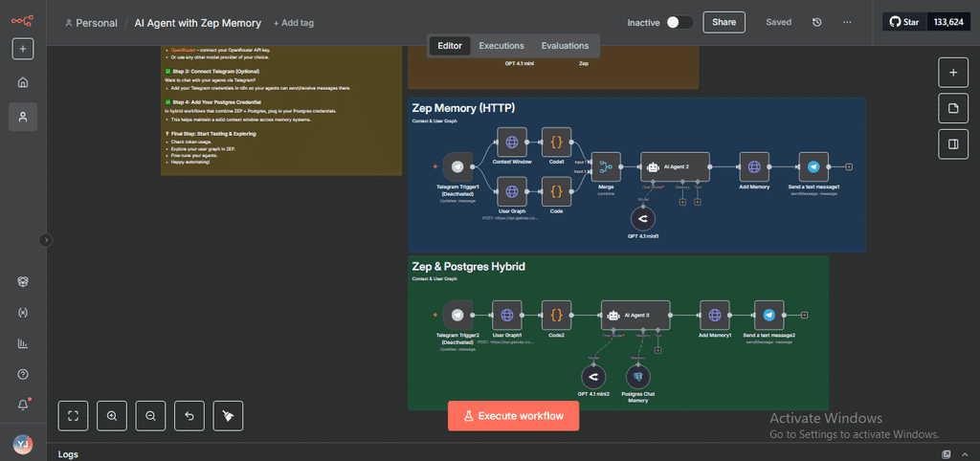Toggle the Inactive workflow switch

click(x=679, y=22)
